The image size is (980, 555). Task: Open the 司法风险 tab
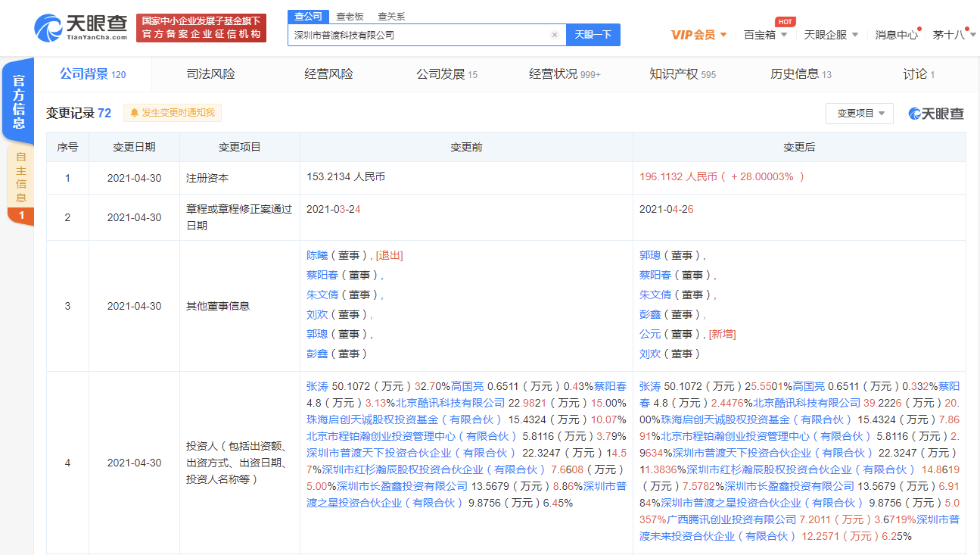pos(211,74)
